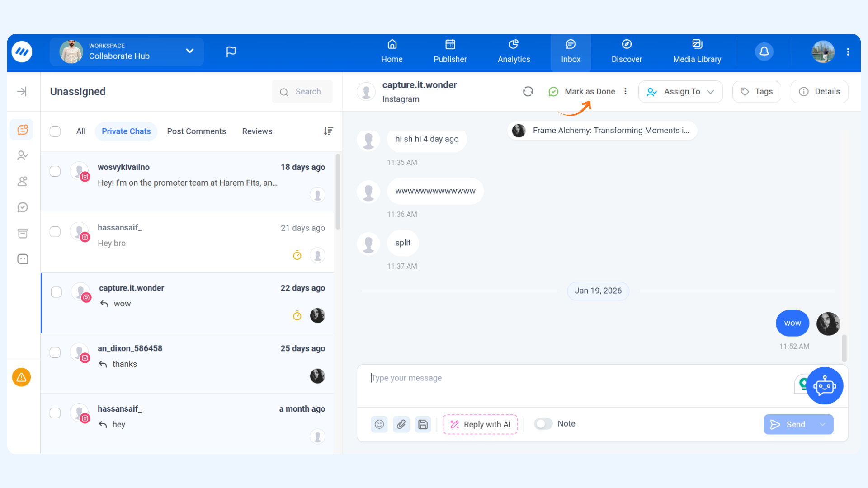Open the Send options dropdown arrow
This screenshot has height=488, width=868.
823,424
